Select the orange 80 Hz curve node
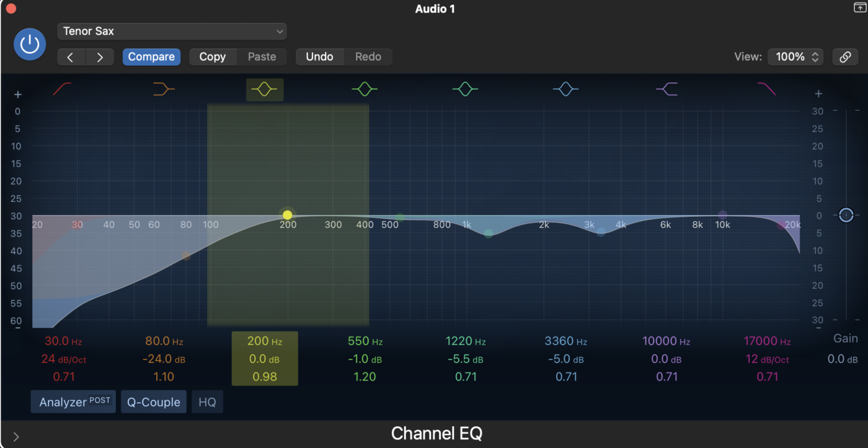Screen dimensions: 868x448 coord(186,256)
